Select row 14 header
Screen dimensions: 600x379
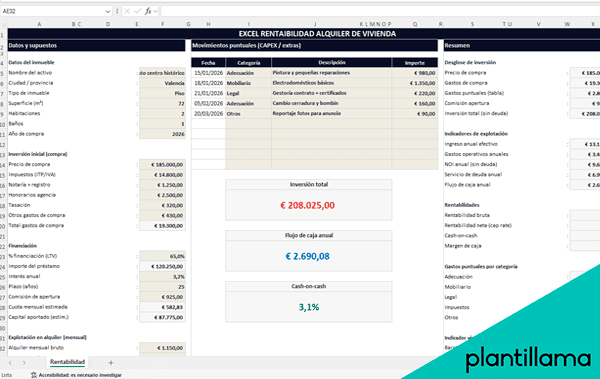click(x=3, y=165)
